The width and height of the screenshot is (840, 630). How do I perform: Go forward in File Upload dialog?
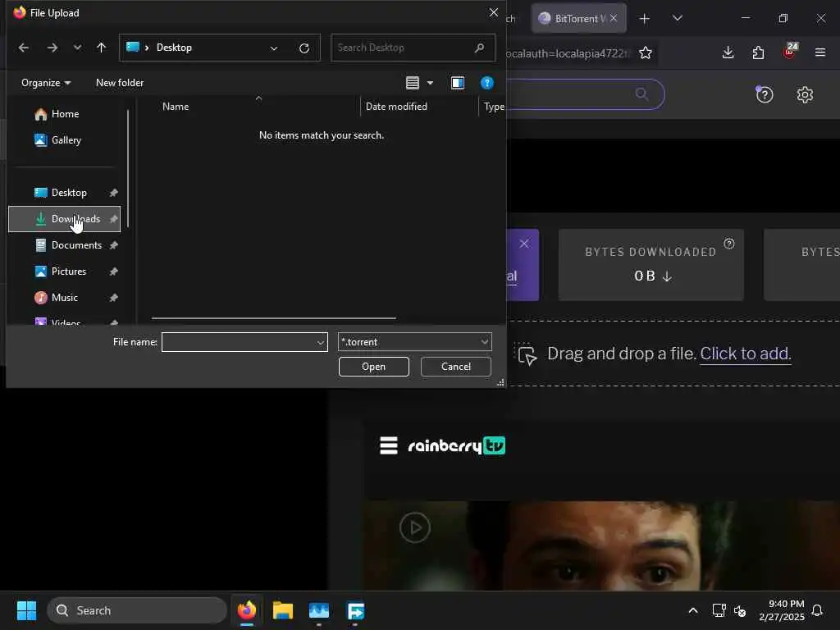pyautogui.click(x=52, y=48)
